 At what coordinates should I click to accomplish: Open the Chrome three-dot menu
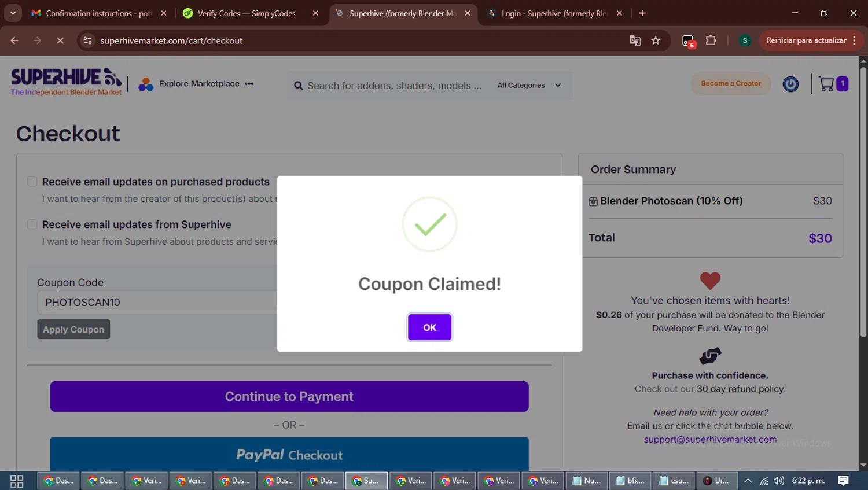[x=854, y=40]
